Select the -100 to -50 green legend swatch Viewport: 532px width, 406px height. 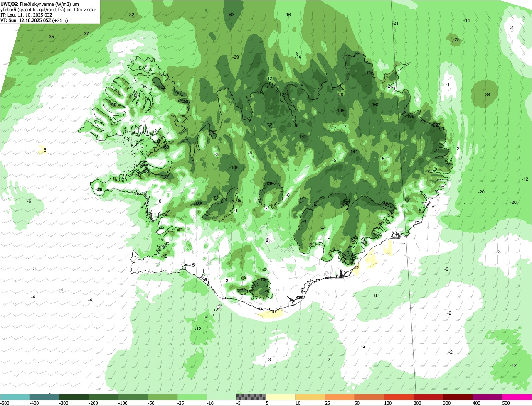(x=133, y=397)
